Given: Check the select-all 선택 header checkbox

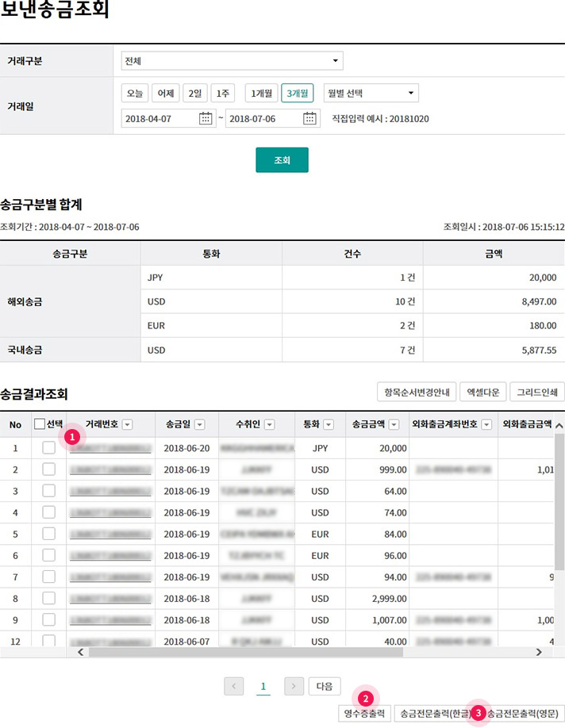Looking at the screenshot, I should (40, 424).
